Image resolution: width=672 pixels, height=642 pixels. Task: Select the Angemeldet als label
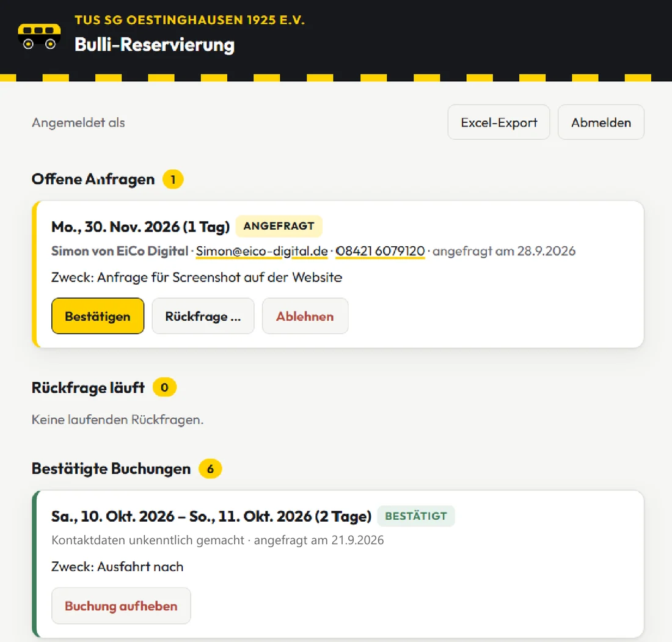[x=78, y=123]
